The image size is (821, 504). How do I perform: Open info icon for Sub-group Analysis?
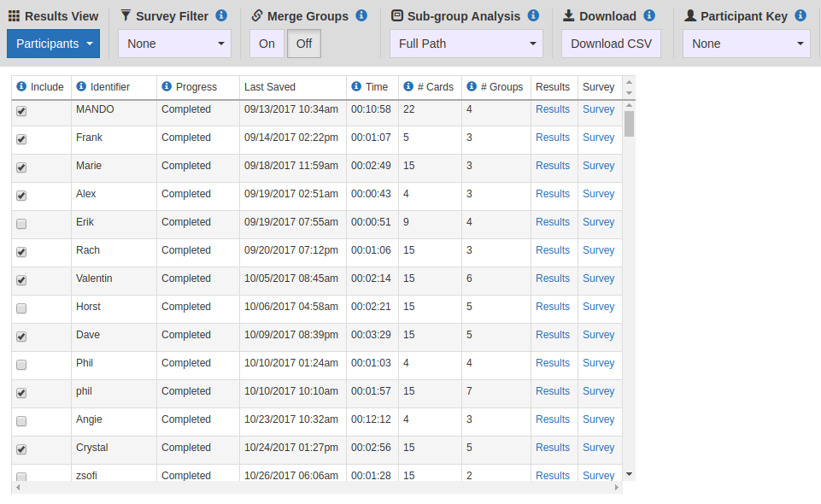coord(534,15)
